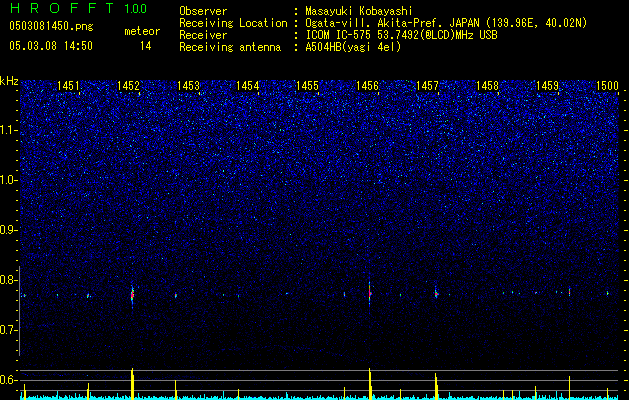Select the ICOM IC-575 receiver details
Viewport: 629px width, 400px height.
pos(401,35)
